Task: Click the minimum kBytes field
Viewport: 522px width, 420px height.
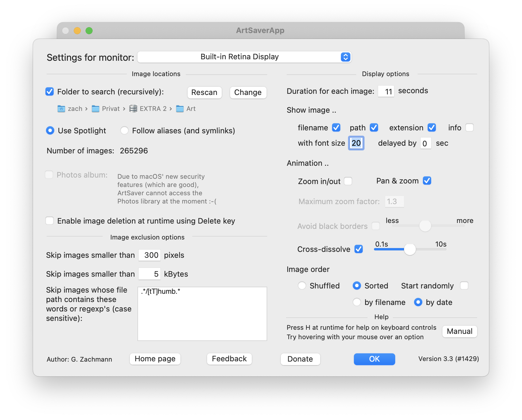Action: point(150,274)
